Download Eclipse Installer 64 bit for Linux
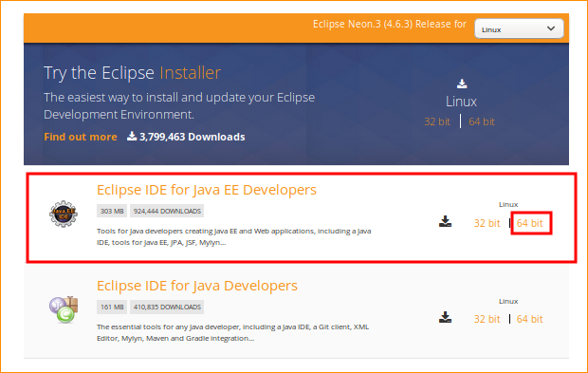Screen dimensions: 588x373 click(x=482, y=121)
